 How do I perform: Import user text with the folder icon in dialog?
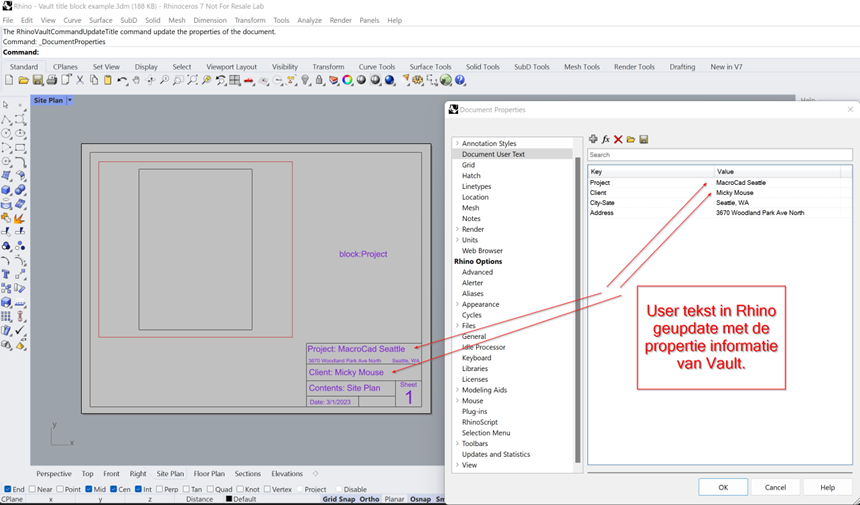(631, 139)
